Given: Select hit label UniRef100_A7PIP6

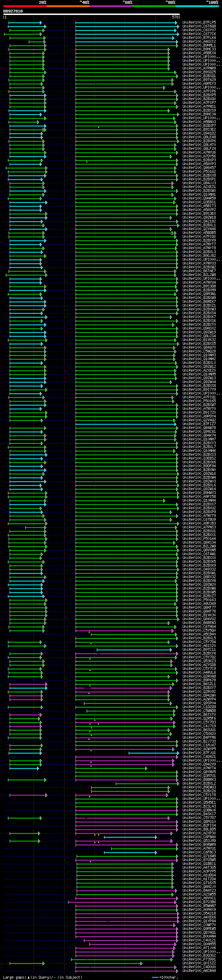Looking at the screenshot, I should point(199,91).
